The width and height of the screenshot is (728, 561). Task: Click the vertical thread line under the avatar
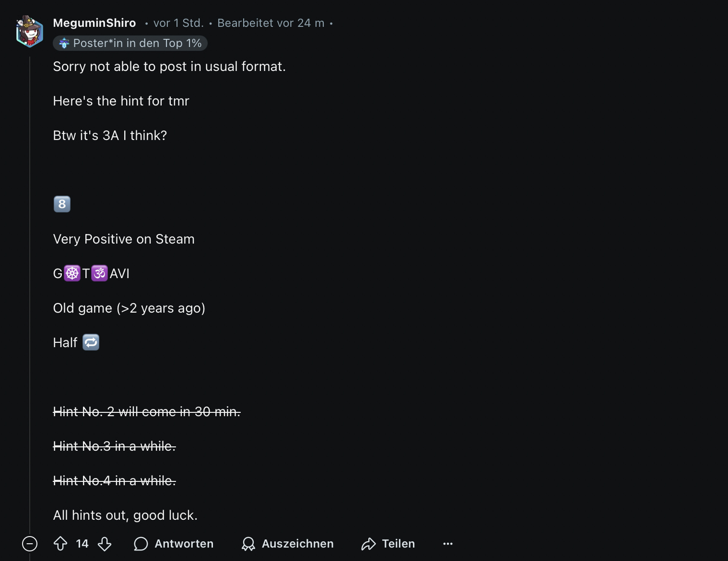pos(30,288)
